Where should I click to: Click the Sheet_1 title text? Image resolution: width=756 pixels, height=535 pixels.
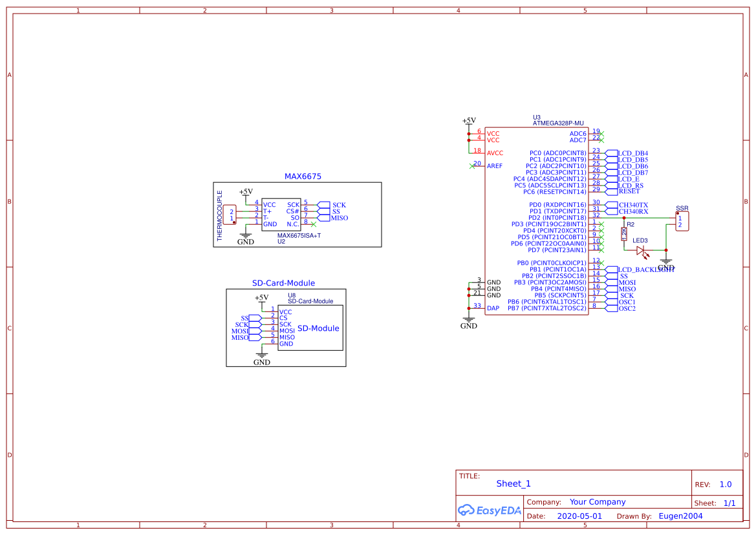coord(513,483)
